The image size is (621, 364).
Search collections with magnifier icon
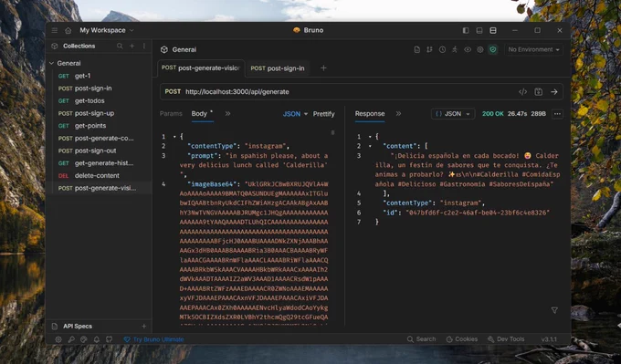point(120,46)
